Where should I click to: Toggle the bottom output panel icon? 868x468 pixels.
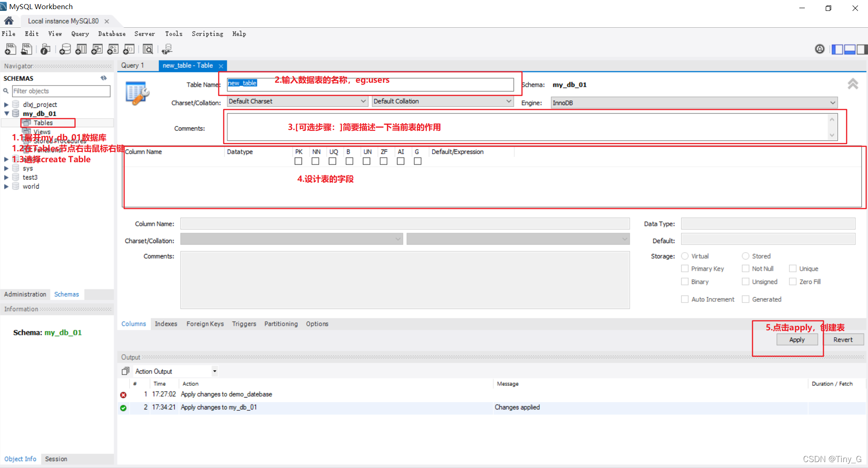(x=849, y=49)
